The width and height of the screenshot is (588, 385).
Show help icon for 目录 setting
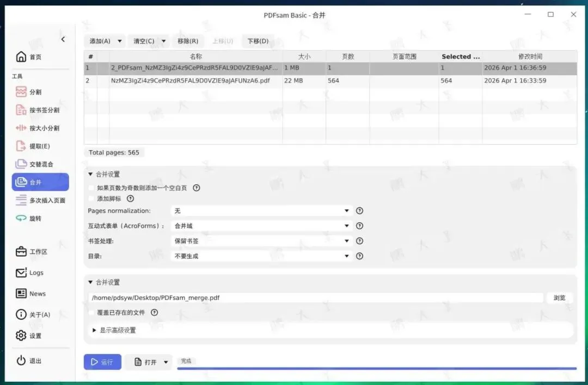tap(360, 256)
